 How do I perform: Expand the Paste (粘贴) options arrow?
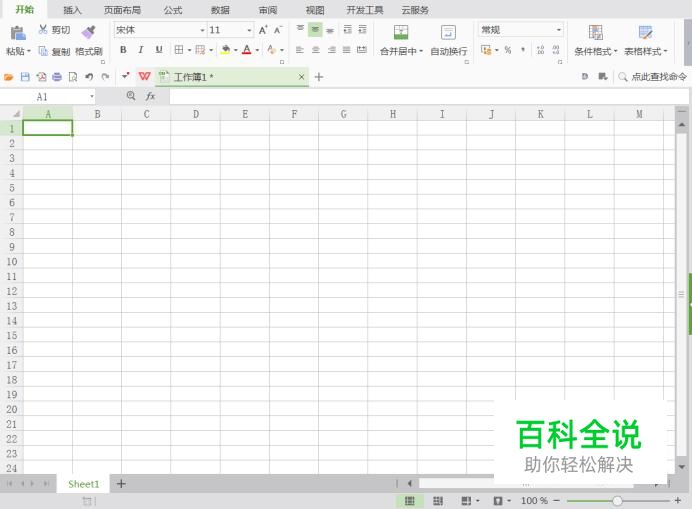[x=29, y=51]
